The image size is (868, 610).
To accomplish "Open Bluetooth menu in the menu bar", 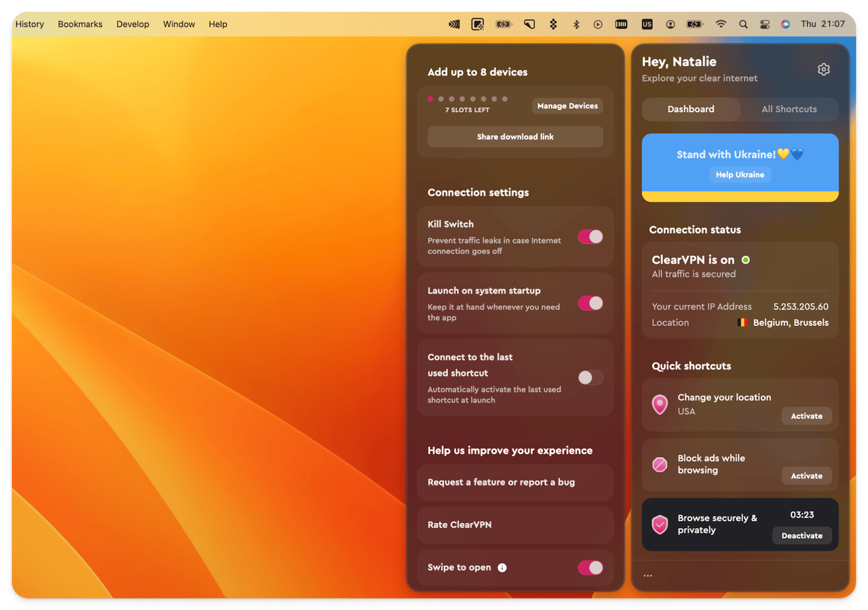I will (576, 24).
